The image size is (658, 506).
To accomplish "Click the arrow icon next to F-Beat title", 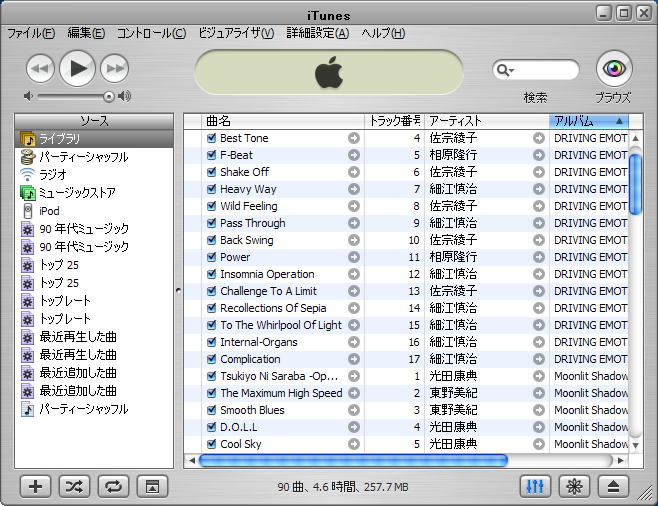I will pyautogui.click(x=354, y=155).
